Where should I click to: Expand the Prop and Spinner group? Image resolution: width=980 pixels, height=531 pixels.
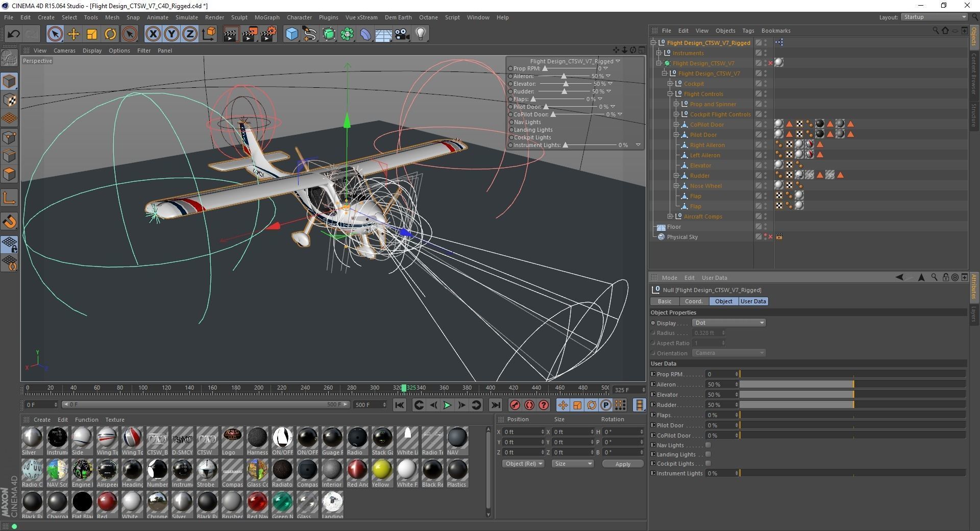[676, 104]
